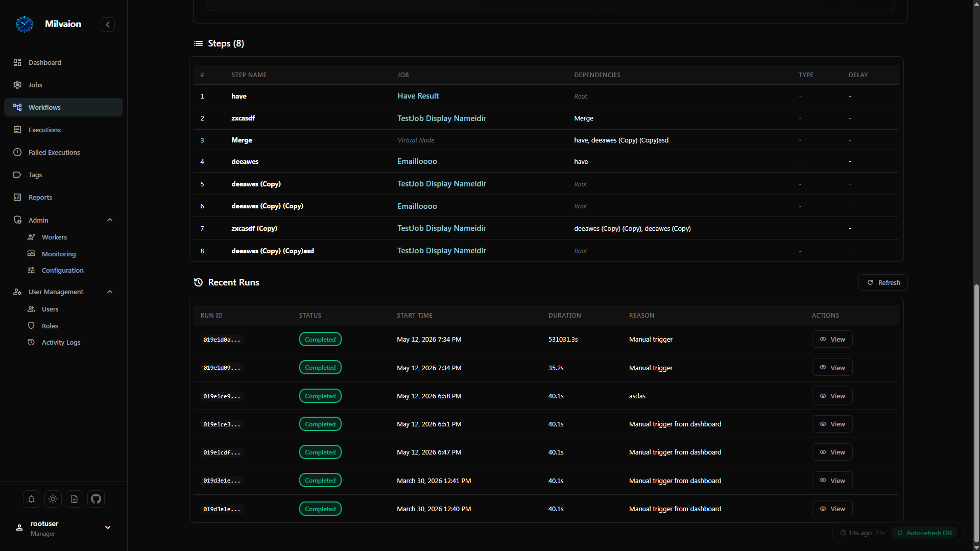980x551 pixels.
Task: Open the GitHub icon link
Action: 96,499
